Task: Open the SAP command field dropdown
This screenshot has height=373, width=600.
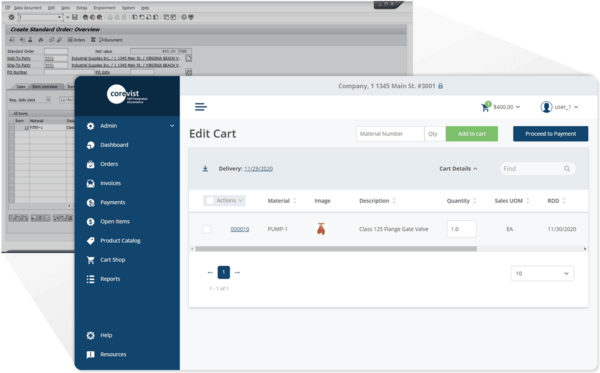Action: [59, 17]
